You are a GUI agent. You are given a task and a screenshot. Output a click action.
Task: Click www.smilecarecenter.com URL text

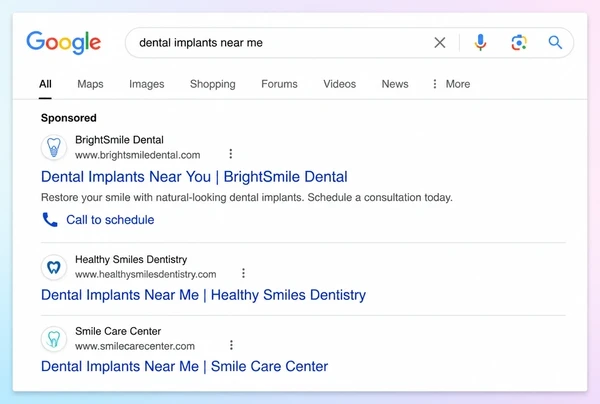(x=135, y=346)
